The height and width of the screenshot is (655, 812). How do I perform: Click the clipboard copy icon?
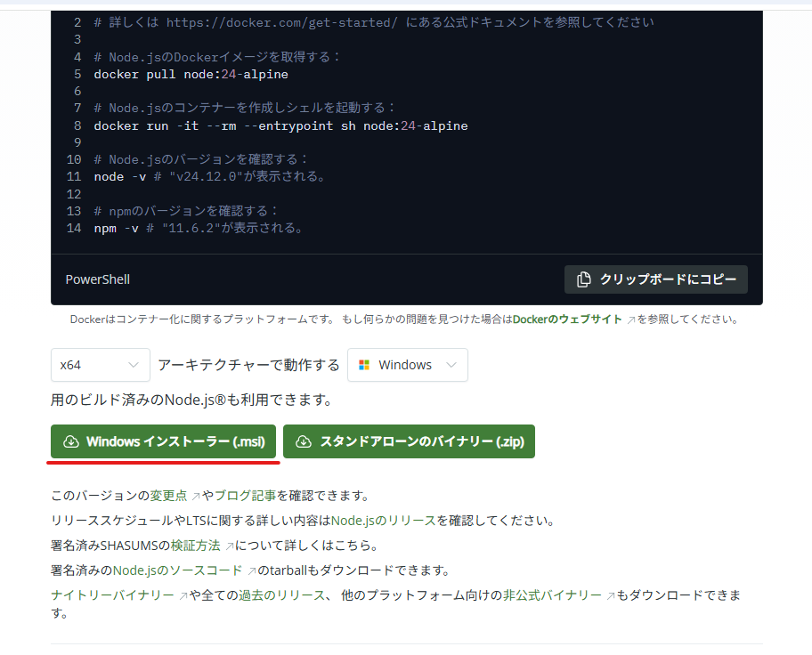(x=584, y=279)
